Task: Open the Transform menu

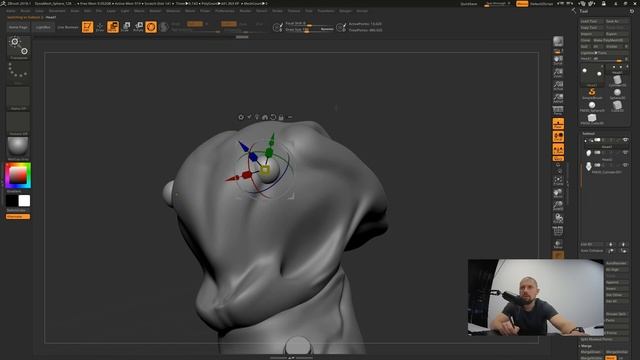Action: tap(326, 11)
